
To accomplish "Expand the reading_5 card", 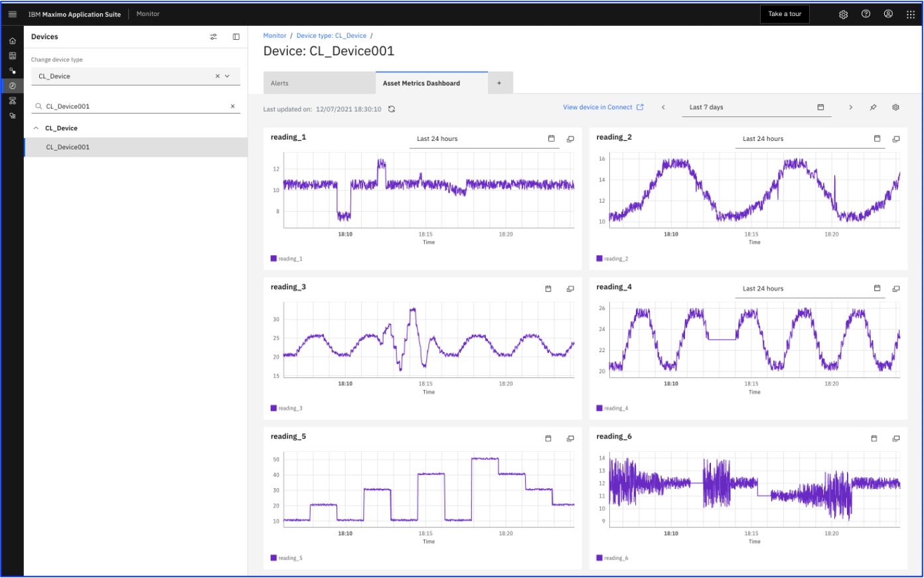I will (x=570, y=438).
